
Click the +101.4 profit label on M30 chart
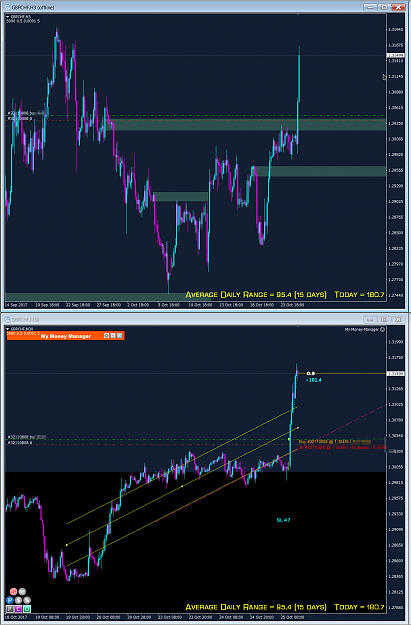(x=313, y=380)
